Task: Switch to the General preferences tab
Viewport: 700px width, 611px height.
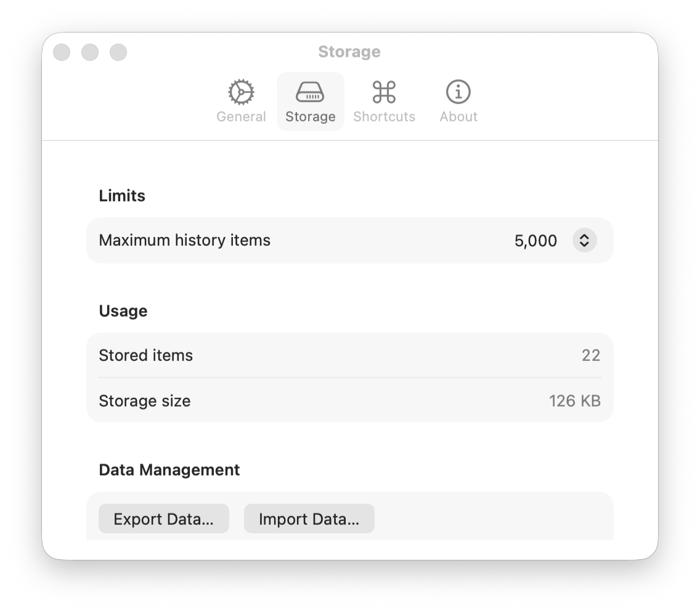Action: (x=241, y=102)
